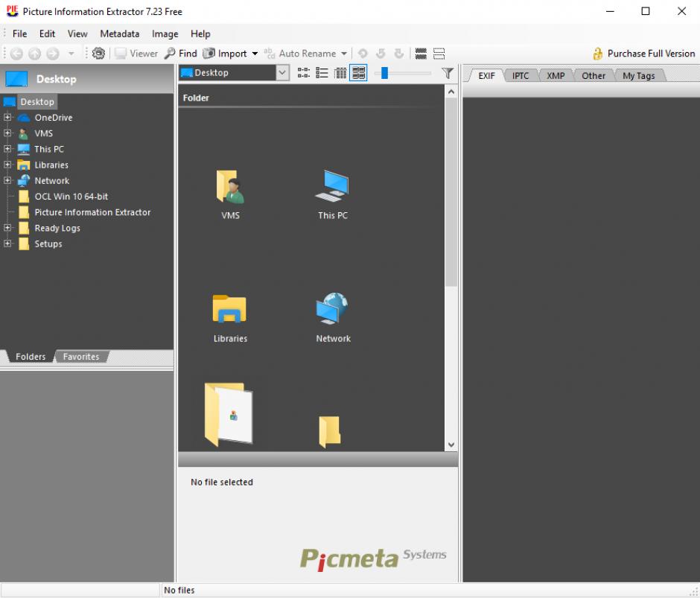Switch to the Folders tab
This screenshot has height=598, width=700.
(31, 357)
